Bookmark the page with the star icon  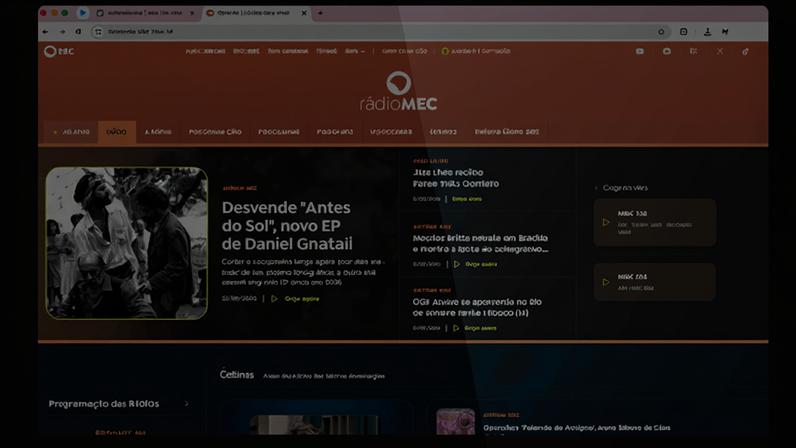click(x=661, y=31)
